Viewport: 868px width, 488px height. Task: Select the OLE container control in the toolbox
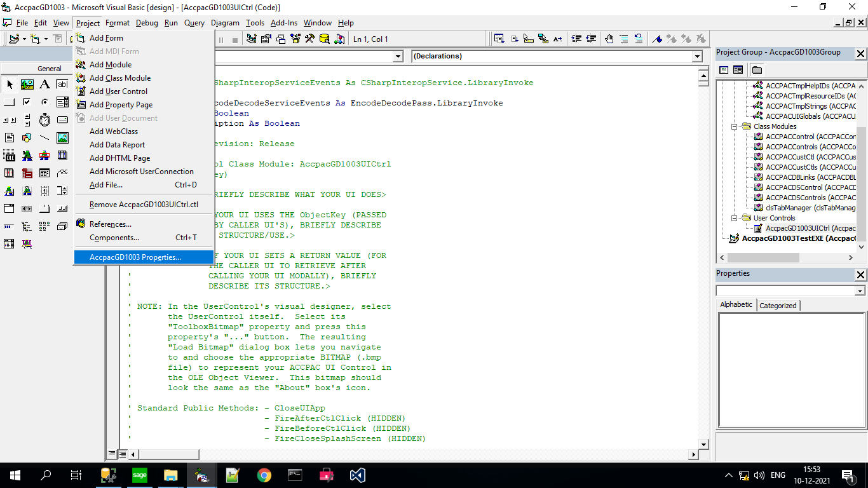[10, 154]
